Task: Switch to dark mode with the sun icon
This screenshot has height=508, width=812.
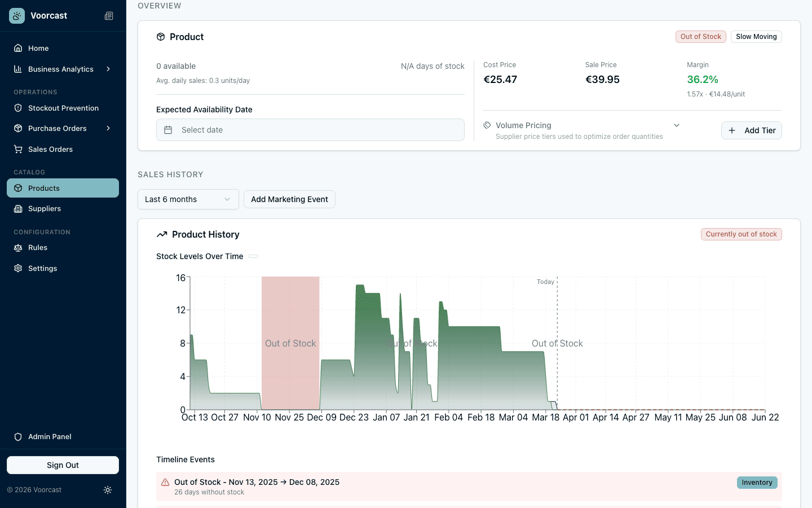Action: point(108,490)
